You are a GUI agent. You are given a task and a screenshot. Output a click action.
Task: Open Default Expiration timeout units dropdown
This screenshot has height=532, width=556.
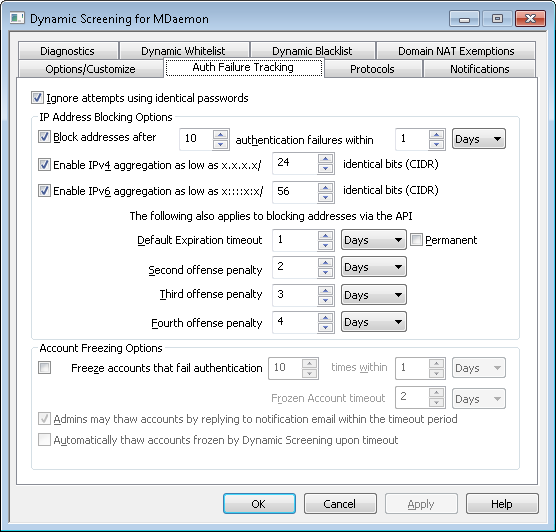(x=373, y=240)
